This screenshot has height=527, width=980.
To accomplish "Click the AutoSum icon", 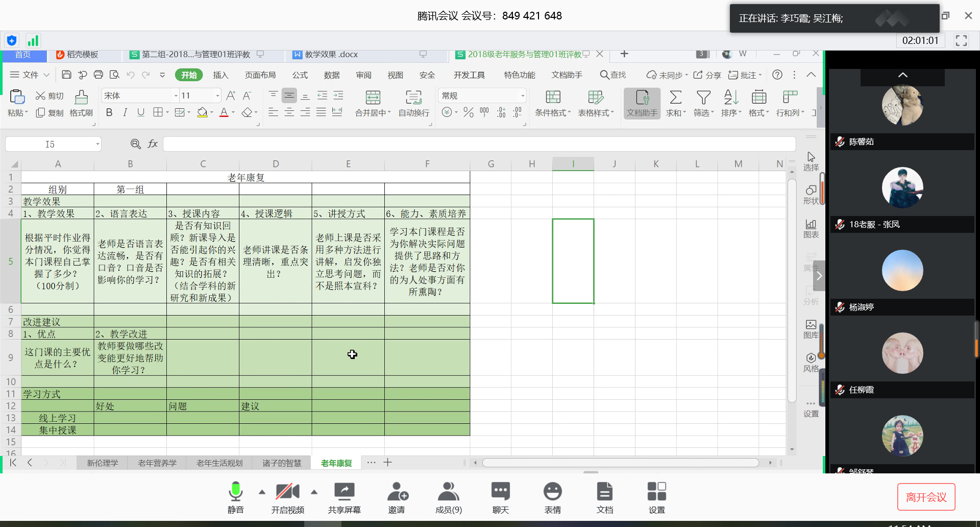I will click(675, 98).
